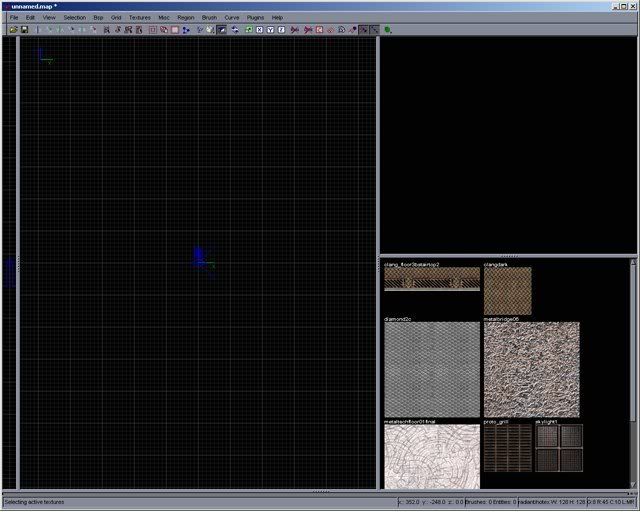Open the Selection menu
640x512 pixels.
pyautogui.click(x=75, y=18)
